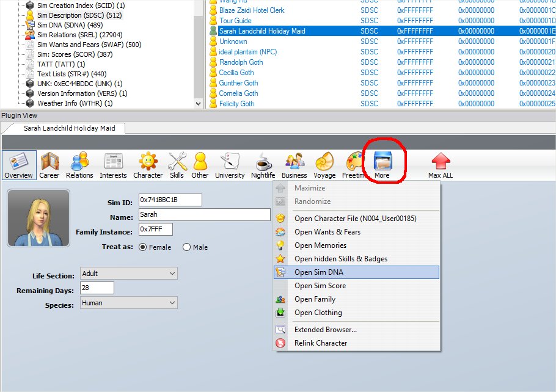The image size is (556, 392).
Task: Select the Male radio button
Action: point(186,247)
